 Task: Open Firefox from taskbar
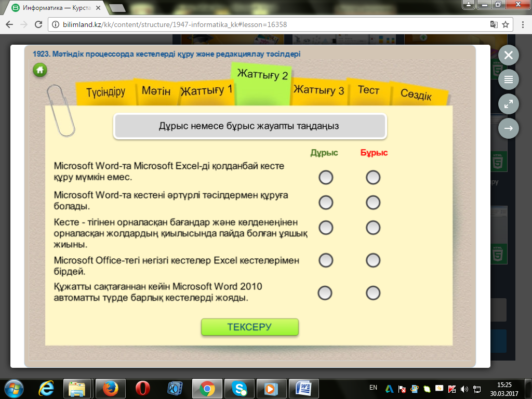pos(110,389)
